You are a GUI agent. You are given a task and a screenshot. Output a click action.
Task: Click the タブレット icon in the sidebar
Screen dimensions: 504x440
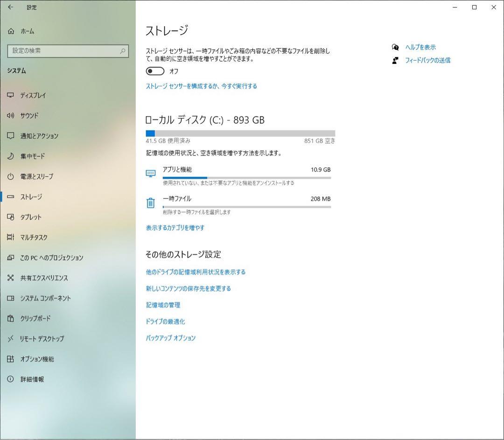coord(11,217)
